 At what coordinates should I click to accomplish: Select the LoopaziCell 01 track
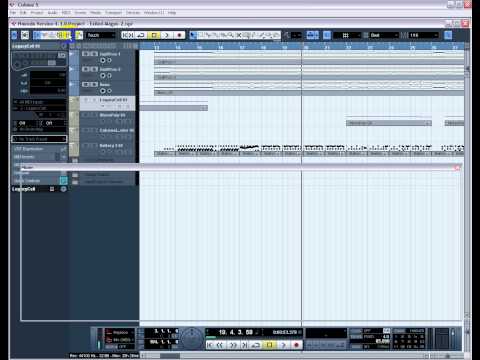(x=107, y=103)
